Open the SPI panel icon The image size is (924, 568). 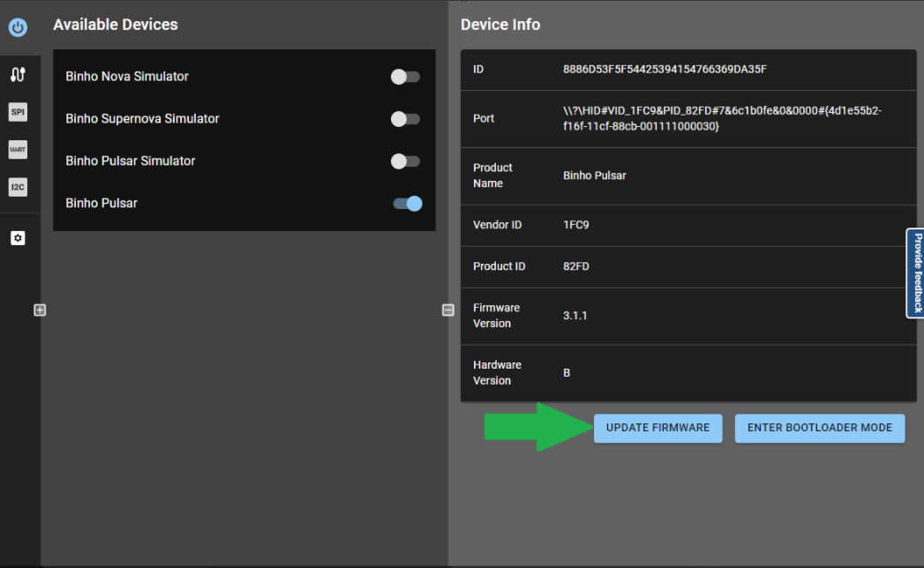[18, 112]
